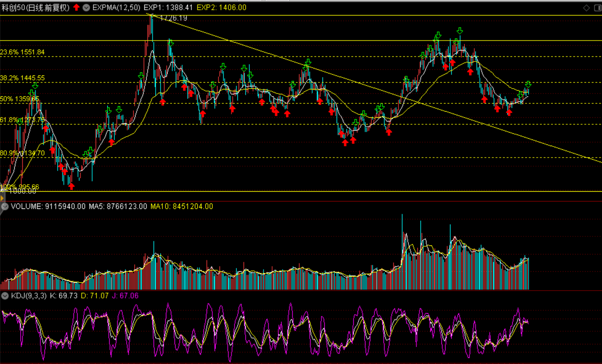Select the 80.9% 1134.70 Fibonacci label
This screenshot has width=602, height=364.
coord(22,153)
